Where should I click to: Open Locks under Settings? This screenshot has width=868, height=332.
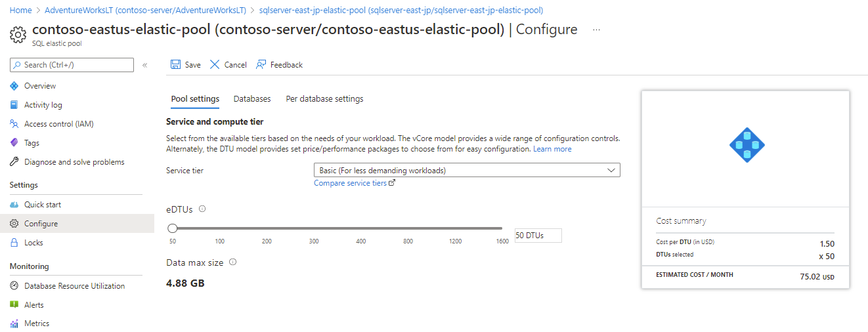click(x=33, y=243)
